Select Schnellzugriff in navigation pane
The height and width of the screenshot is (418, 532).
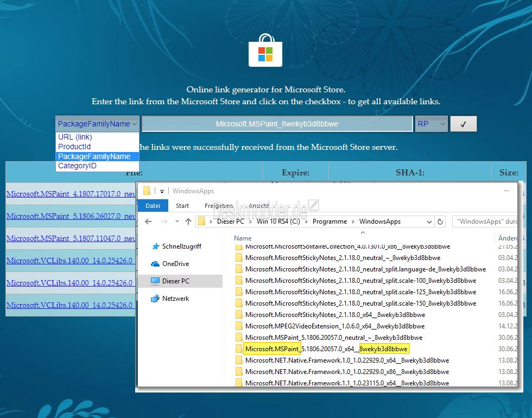(176, 246)
